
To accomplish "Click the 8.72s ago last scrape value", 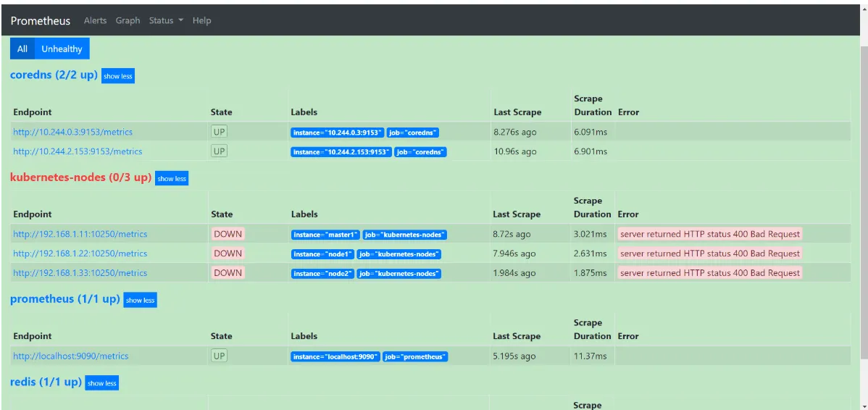I will (512, 235).
